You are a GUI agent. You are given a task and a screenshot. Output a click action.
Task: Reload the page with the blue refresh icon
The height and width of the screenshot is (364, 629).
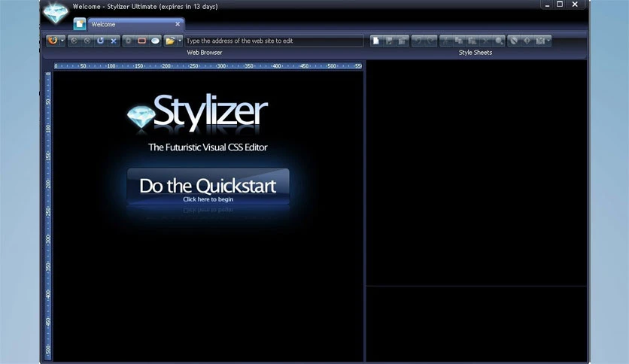[100, 41]
